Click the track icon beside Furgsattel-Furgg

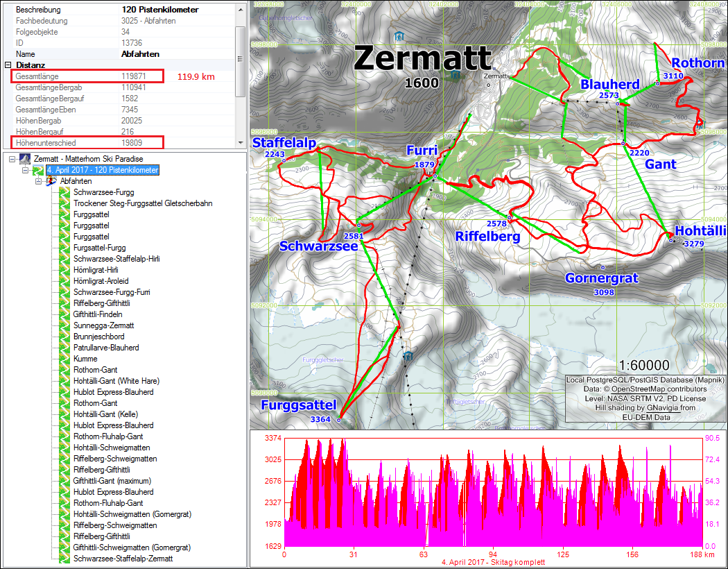coord(64,248)
